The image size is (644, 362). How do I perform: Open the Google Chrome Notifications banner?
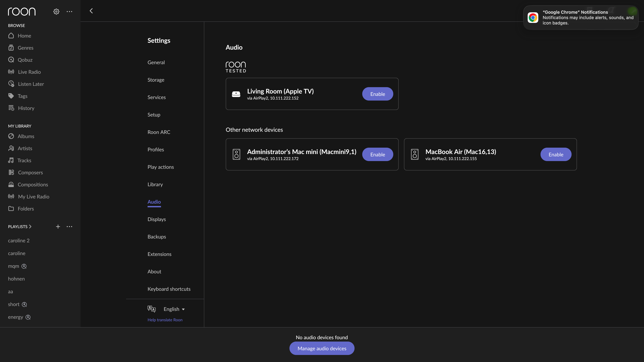coord(580,17)
